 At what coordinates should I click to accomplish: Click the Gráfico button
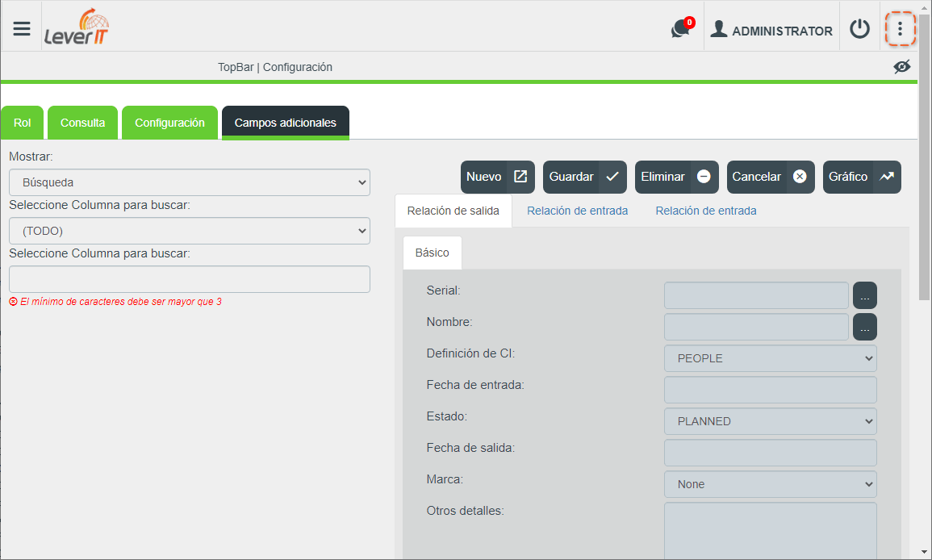point(862,178)
